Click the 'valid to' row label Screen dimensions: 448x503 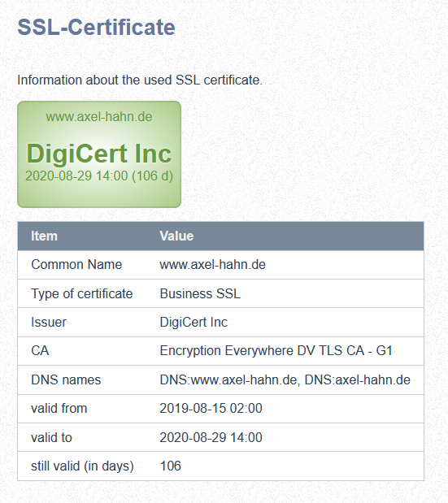[x=51, y=437]
